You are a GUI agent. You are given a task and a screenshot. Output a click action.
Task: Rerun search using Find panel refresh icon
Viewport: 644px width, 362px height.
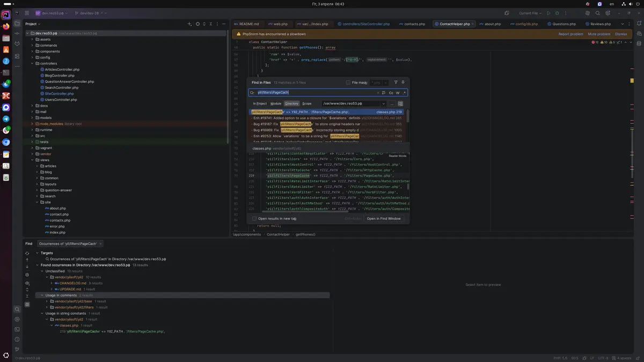point(27,252)
